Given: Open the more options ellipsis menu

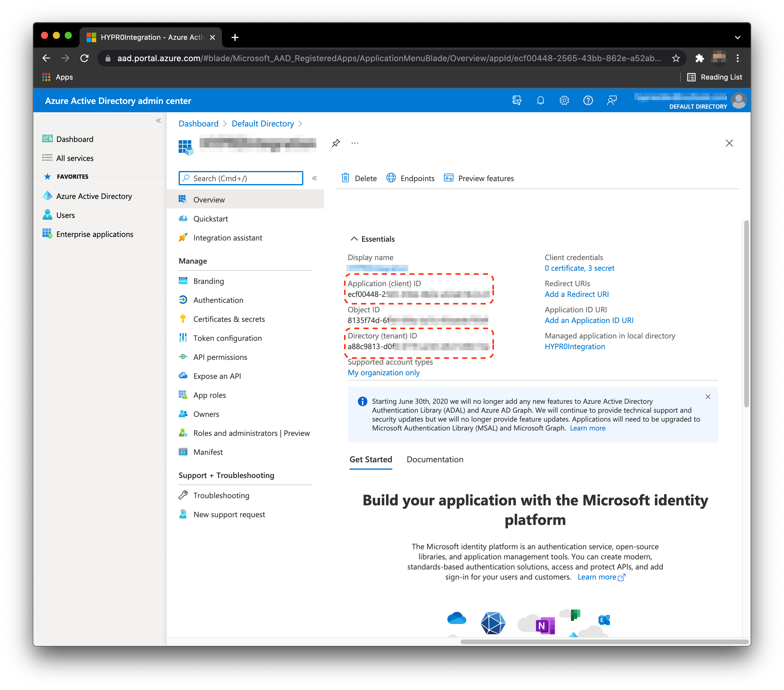Looking at the screenshot, I should point(355,143).
